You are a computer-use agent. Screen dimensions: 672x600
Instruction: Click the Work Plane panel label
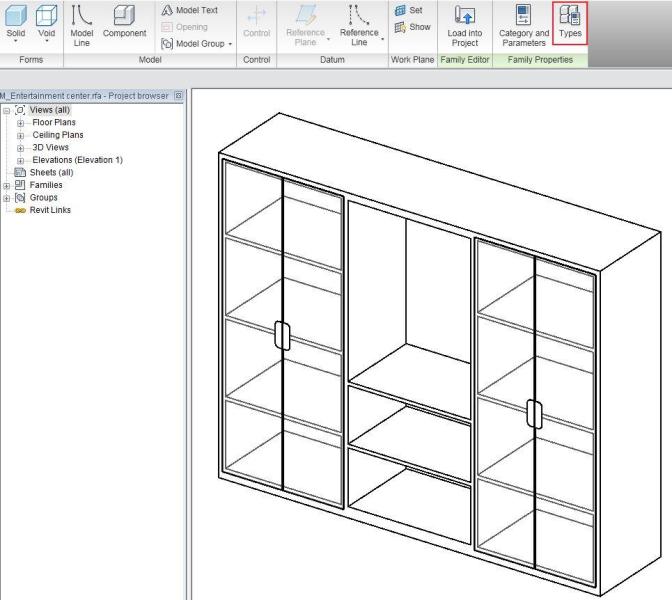pyautogui.click(x=412, y=60)
